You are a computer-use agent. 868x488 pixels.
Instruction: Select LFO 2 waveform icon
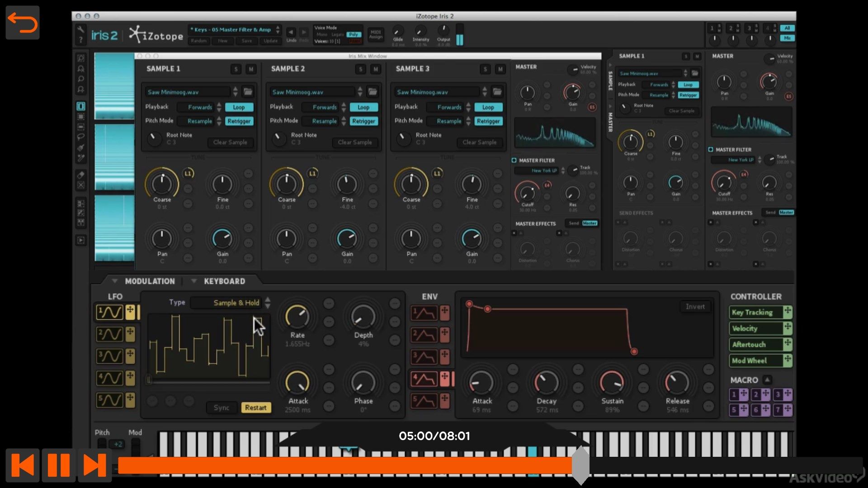pos(110,334)
